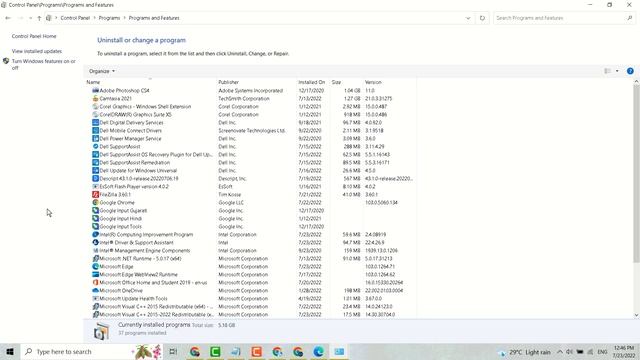Click the Descript program icon
Viewport: 640px width, 360px height.
tap(96, 178)
